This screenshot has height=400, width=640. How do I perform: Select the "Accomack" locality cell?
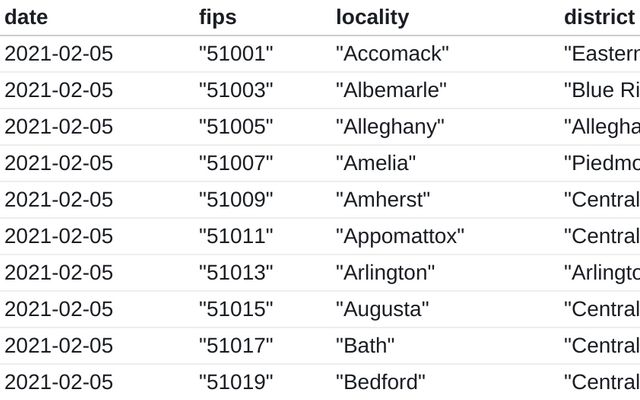392,54
